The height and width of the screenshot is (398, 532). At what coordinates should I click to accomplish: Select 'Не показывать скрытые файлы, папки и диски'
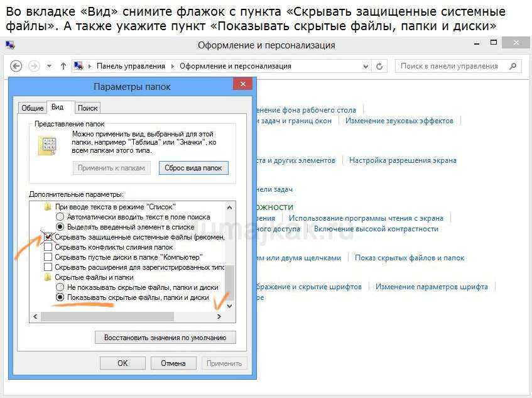[60, 287]
